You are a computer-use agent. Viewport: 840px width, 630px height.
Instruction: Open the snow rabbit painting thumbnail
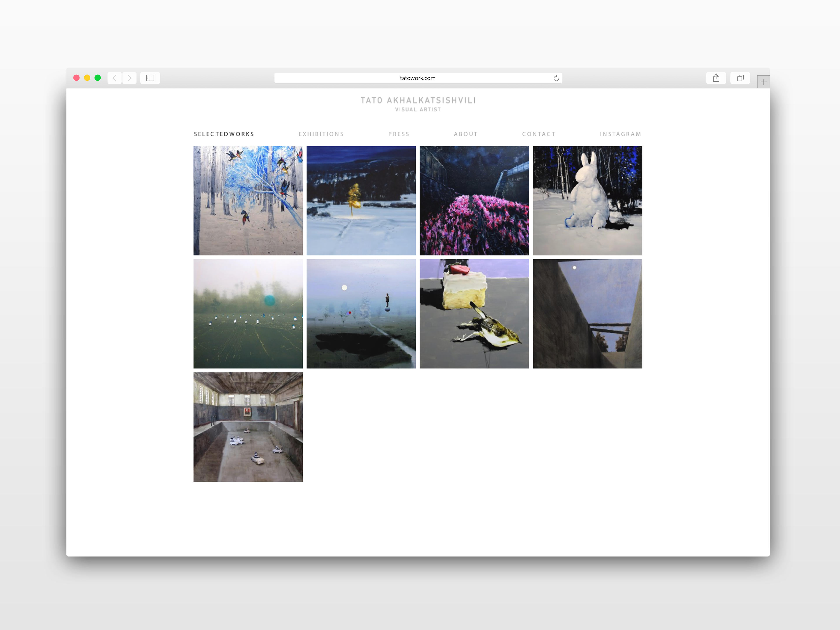point(587,201)
